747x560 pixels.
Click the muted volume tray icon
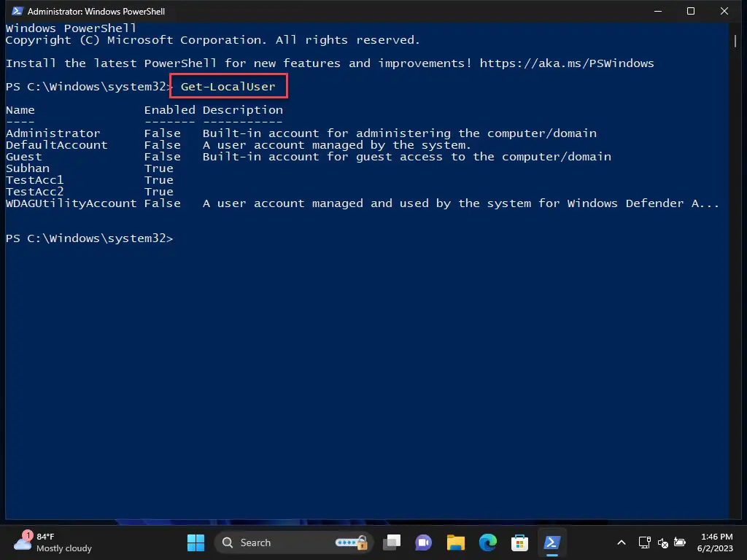pos(662,542)
